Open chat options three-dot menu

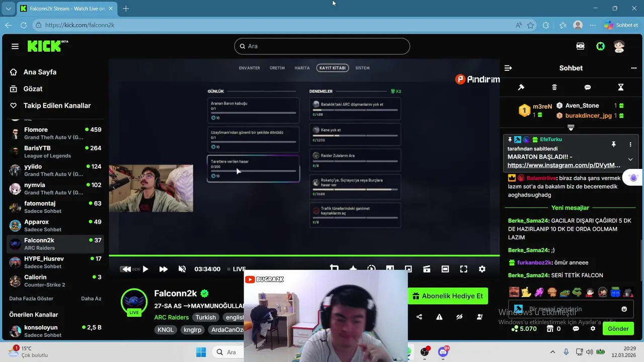coord(633,68)
